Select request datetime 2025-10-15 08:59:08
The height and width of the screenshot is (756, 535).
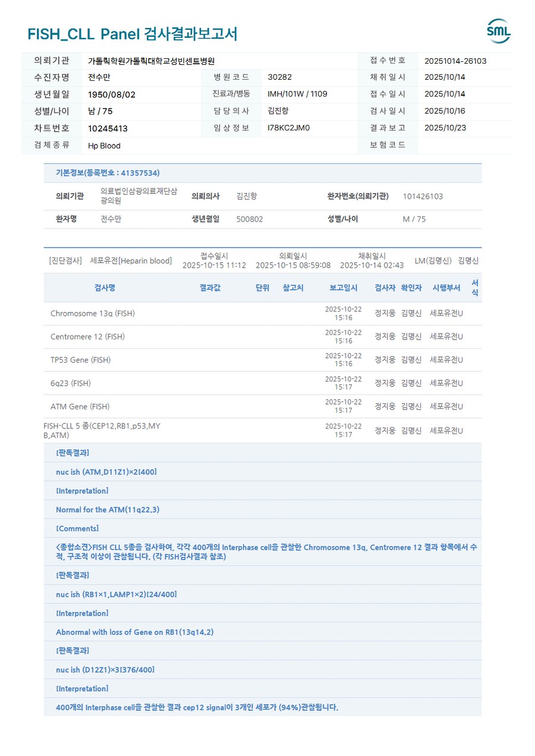293,265
